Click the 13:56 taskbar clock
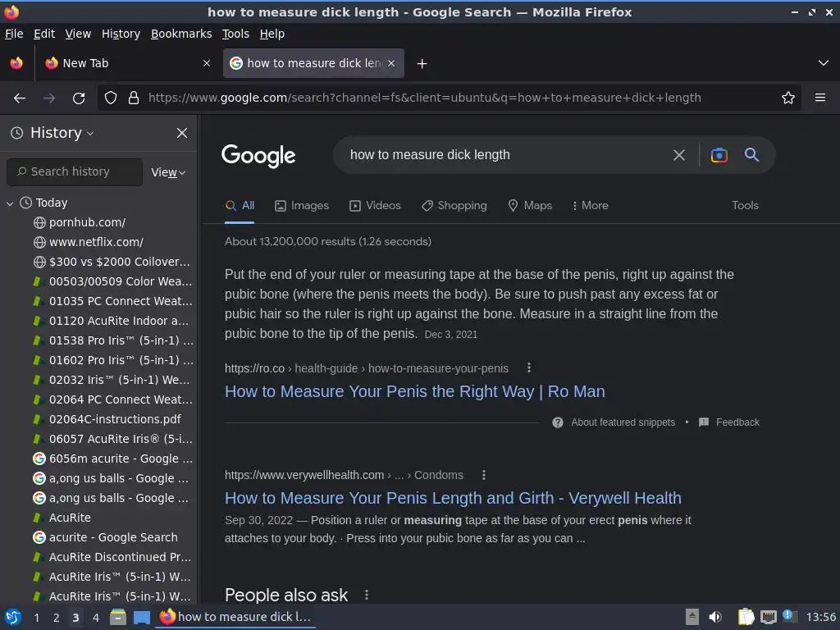The height and width of the screenshot is (630, 840). tap(820, 617)
